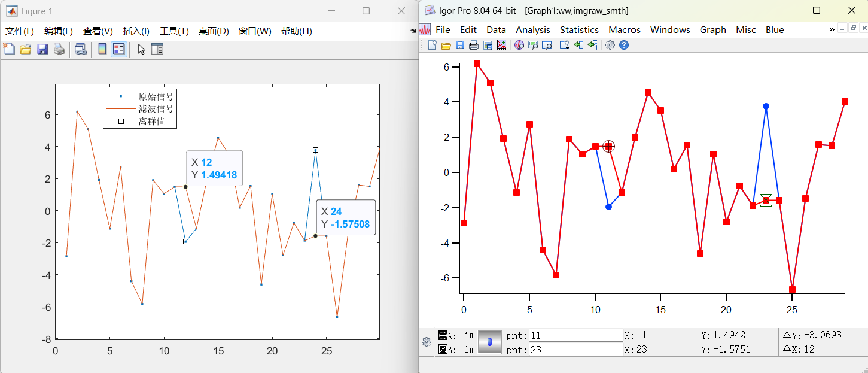Click the cursor B green square marker on the graph
Screen dimensions: 868x373
[x=766, y=200]
